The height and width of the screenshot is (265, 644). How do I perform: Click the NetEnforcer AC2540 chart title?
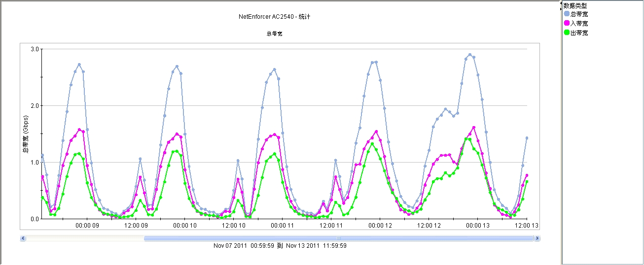274,17
